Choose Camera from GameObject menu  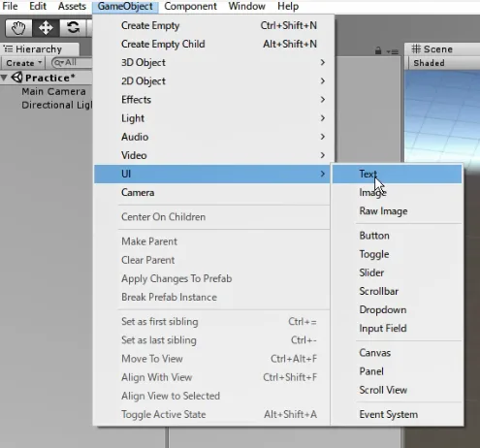tap(212, 193)
